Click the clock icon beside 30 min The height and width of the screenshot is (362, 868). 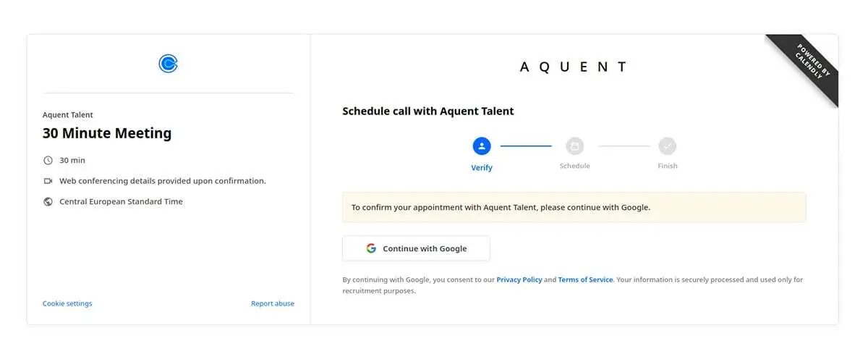click(48, 160)
